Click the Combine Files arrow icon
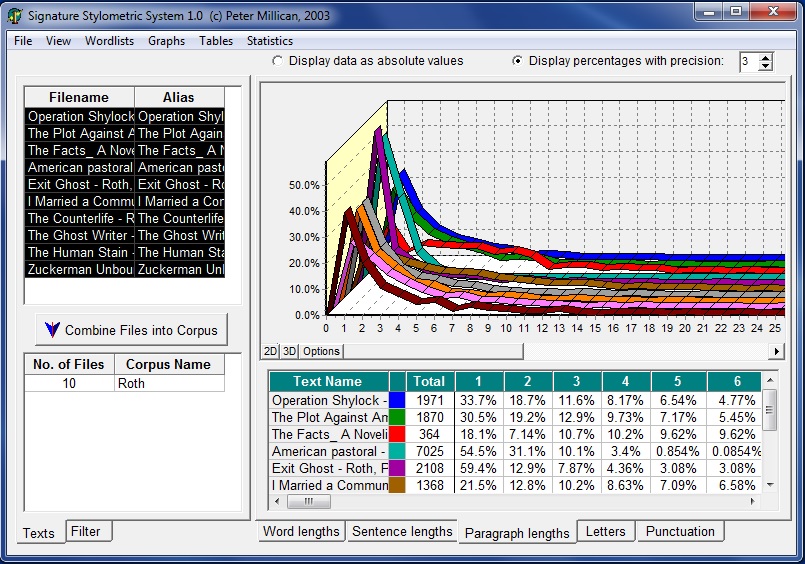This screenshot has height=564, width=805. pos(52,329)
